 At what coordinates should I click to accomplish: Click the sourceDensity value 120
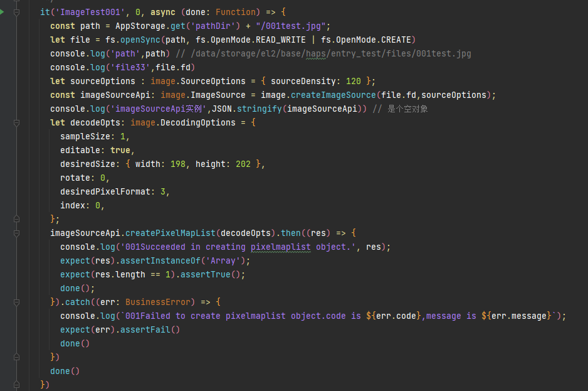tap(354, 82)
